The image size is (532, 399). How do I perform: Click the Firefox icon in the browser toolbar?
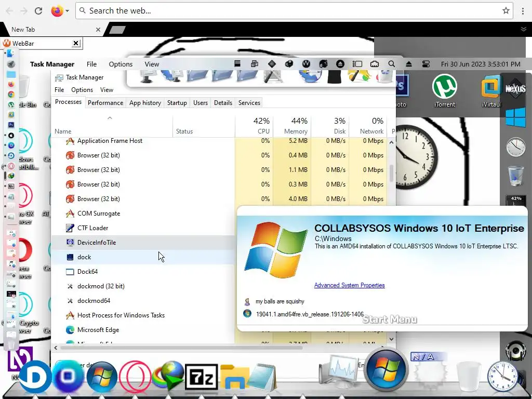[x=57, y=11]
